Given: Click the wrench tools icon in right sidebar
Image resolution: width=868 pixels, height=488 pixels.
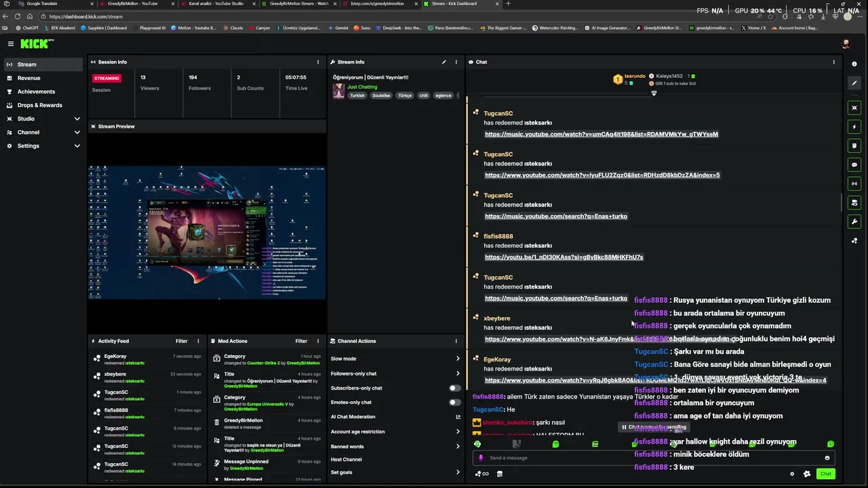Looking at the screenshot, I should click(854, 222).
